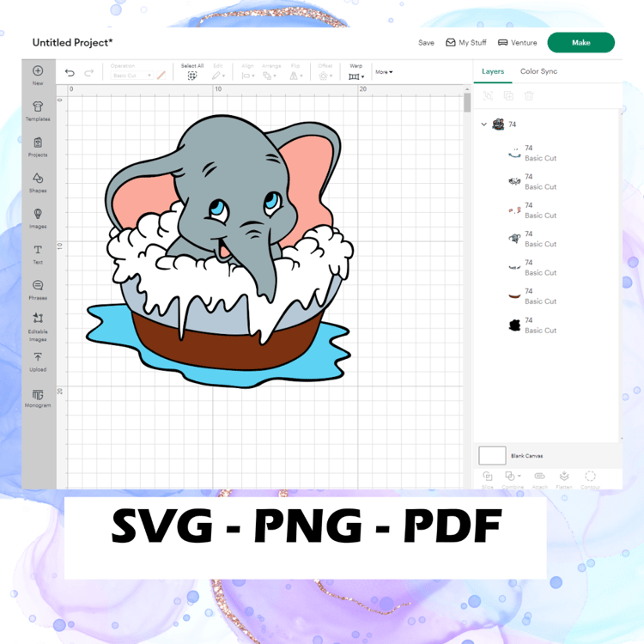Collapse the 74 layer group
The height and width of the screenshot is (644, 644).
click(483, 124)
